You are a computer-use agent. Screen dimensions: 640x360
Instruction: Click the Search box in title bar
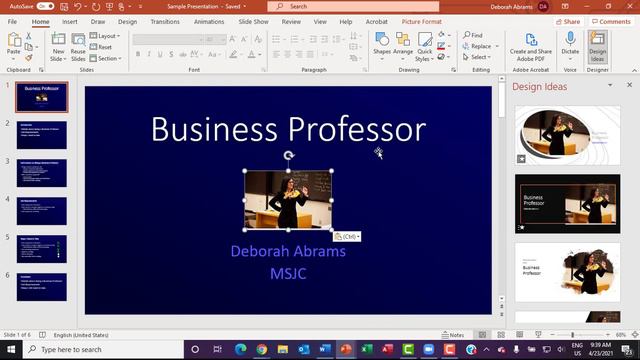click(x=353, y=7)
